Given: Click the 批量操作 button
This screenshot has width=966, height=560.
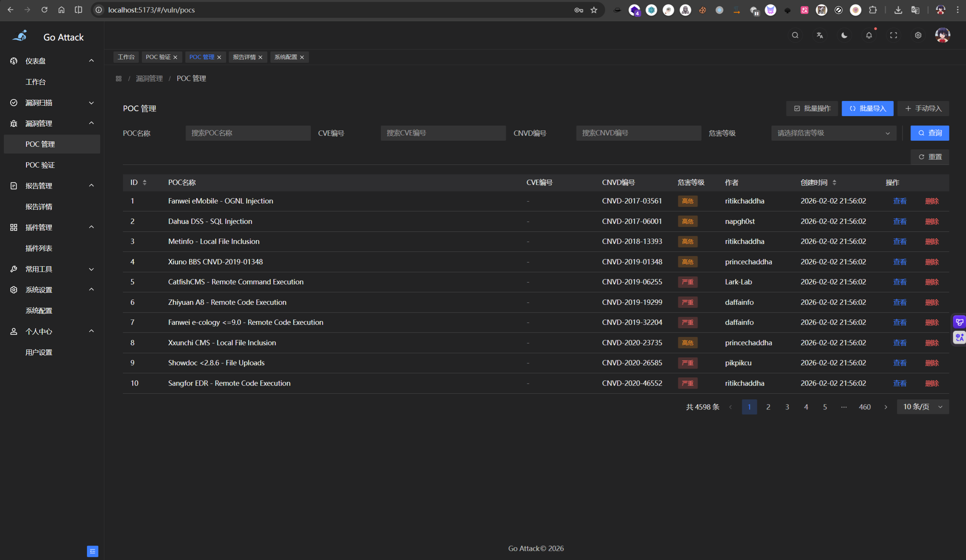Looking at the screenshot, I should point(812,109).
